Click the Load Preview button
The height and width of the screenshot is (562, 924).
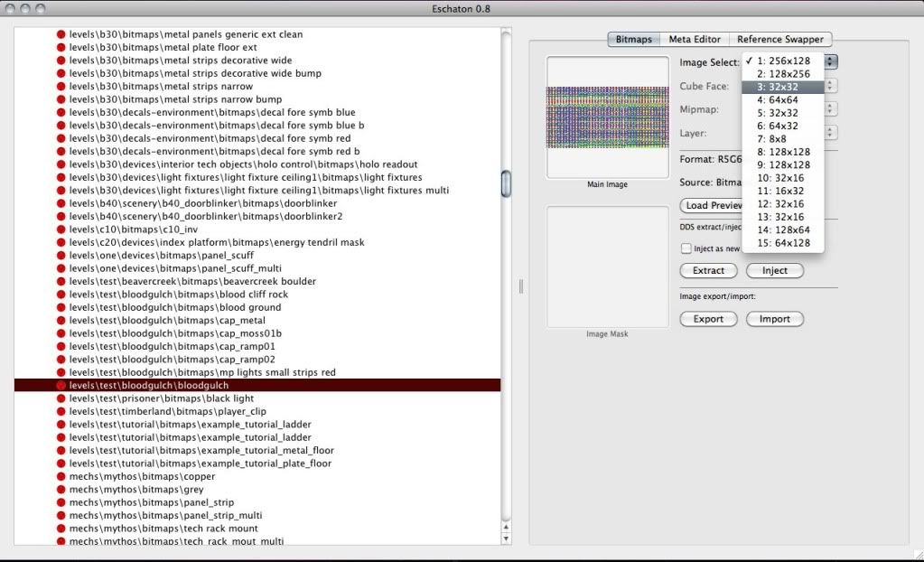[x=711, y=205]
